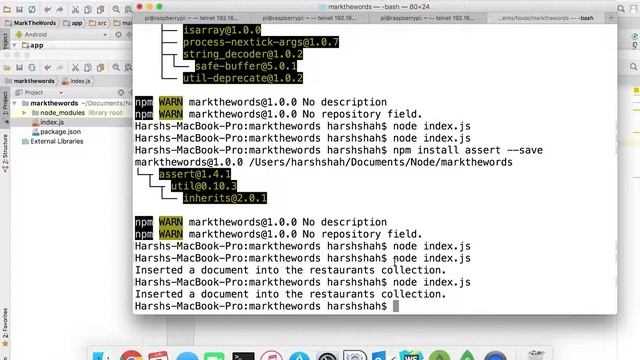Click src breadcrumb in Android Studio
This screenshot has height=360, width=640.
pos(98,23)
